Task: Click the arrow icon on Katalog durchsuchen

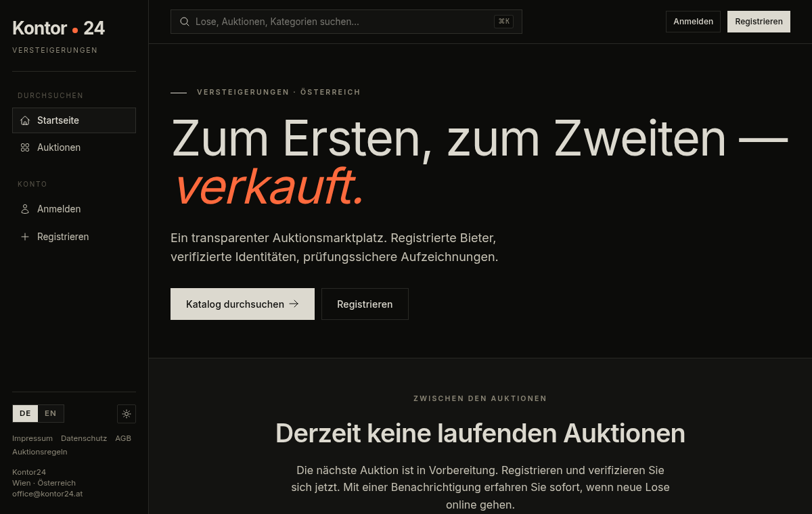Action: (x=294, y=304)
